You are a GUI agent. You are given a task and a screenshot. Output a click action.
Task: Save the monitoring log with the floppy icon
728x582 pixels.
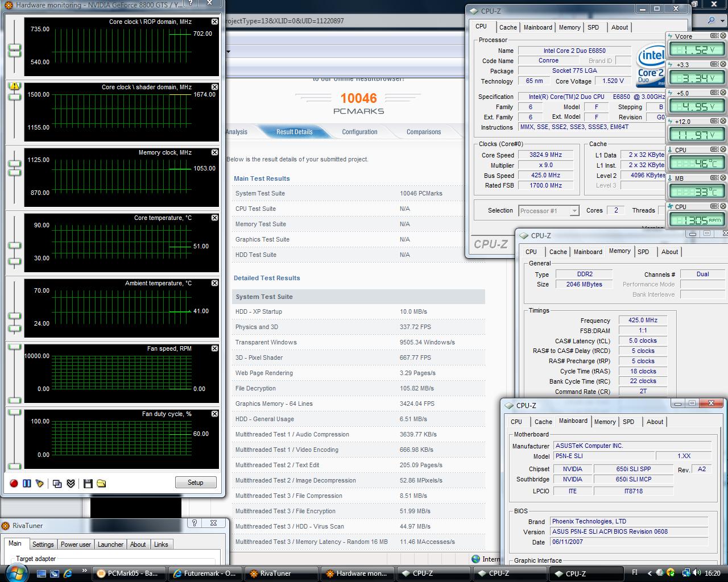[x=88, y=484]
